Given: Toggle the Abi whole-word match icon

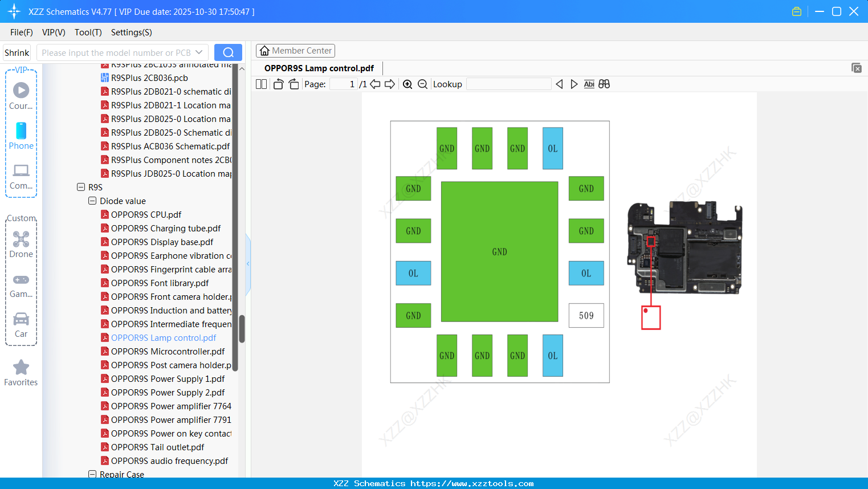Looking at the screenshot, I should pos(589,84).
